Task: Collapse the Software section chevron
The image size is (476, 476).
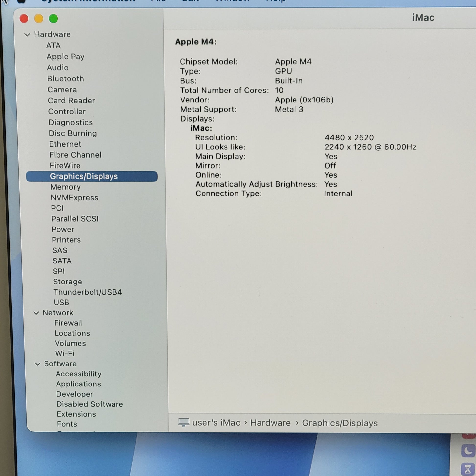Action: tap(38, 364)
